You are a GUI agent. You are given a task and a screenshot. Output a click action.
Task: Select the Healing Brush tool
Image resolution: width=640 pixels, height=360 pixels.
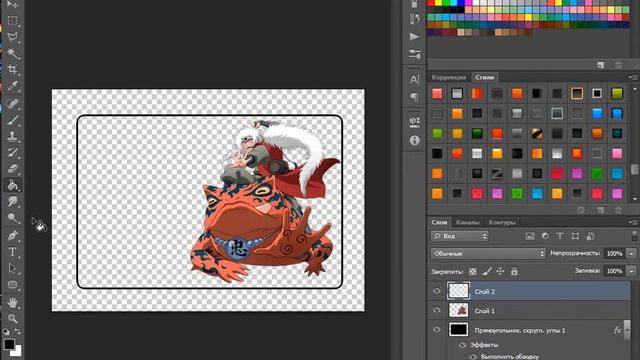[x=12, y=104]
